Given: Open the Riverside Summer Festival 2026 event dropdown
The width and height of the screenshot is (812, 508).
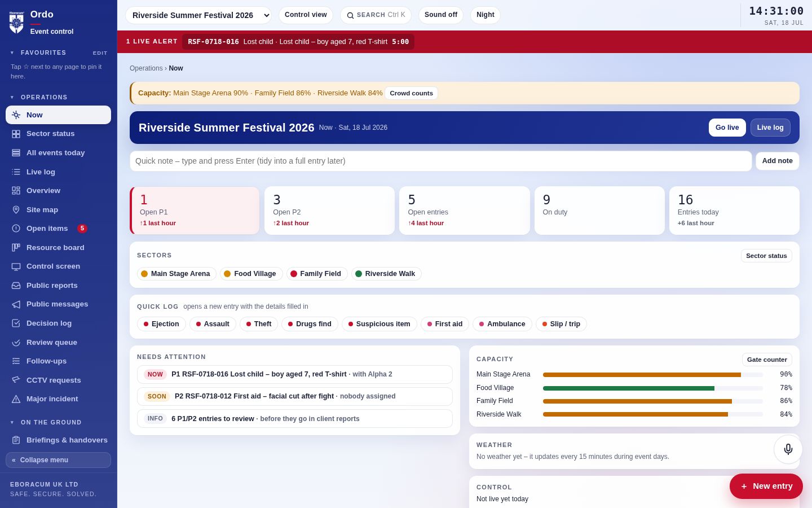Looking at the screenshot, I should (x=198, y=15).
